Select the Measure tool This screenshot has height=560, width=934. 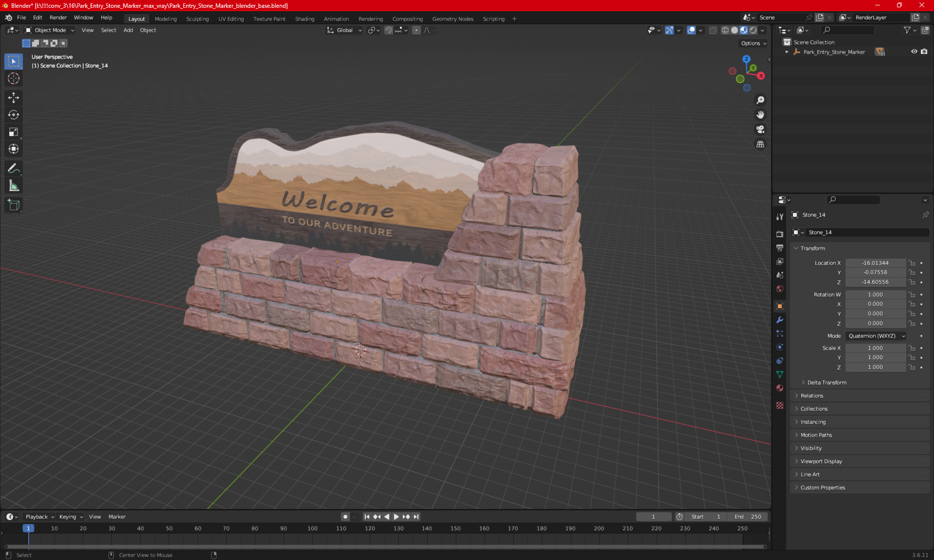(13, 186)
